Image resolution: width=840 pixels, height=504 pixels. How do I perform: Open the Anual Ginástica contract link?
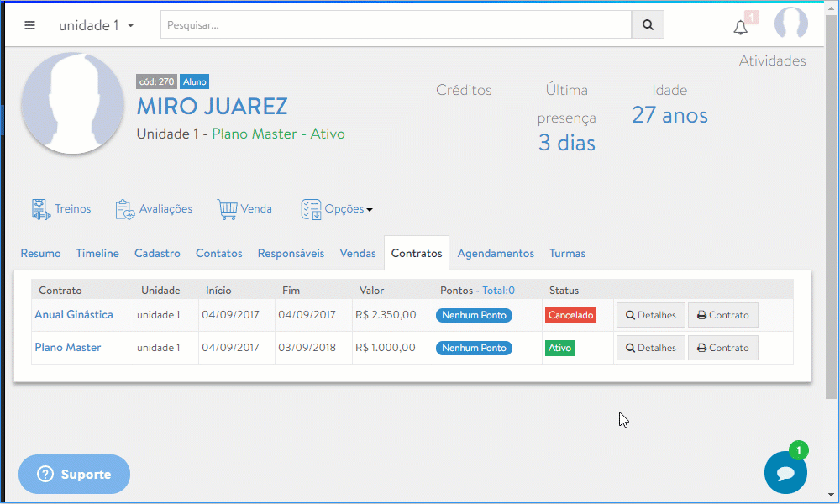73,314
